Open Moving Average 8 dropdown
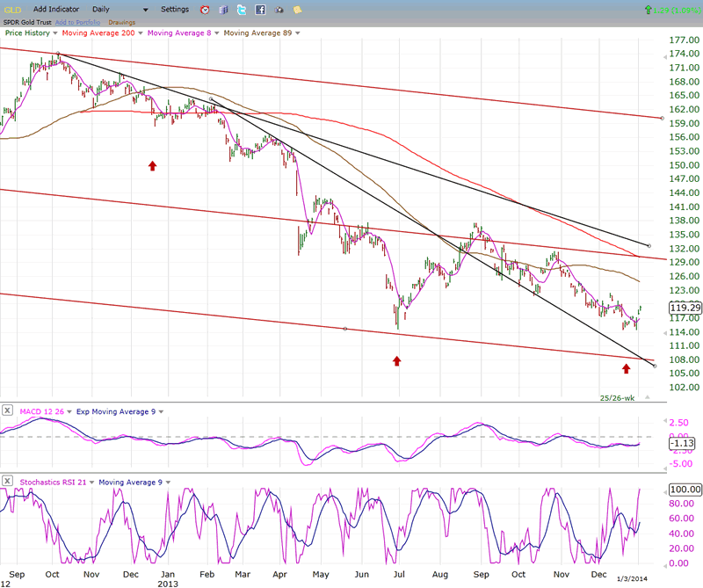The image size is (703, 588). (x=215, y=33)
